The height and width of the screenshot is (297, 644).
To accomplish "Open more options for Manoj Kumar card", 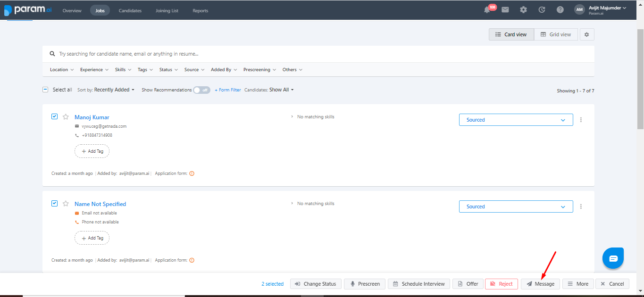I will tap(581, 120).
